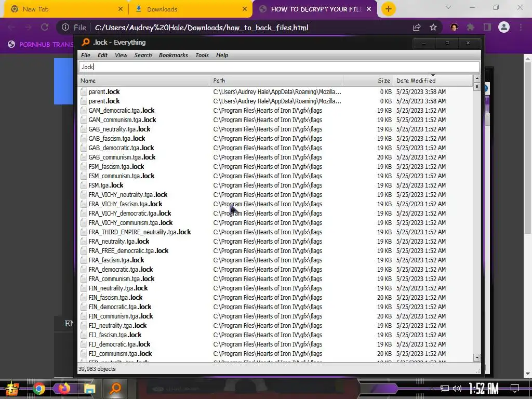Open Google Chrome from the taskbar
The image size is (532, 399).
[x=38, y=389]
